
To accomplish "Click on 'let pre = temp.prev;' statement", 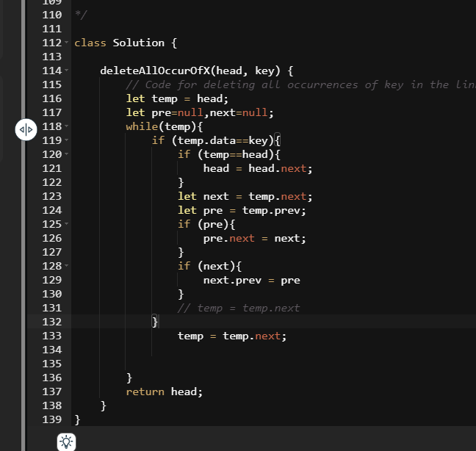I will tap(242, 210).
